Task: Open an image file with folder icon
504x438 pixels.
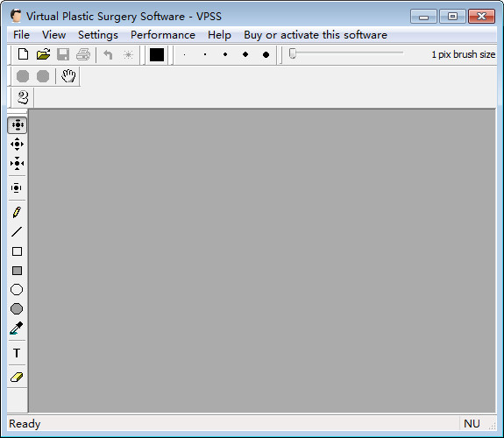Action: click(43, 54)
